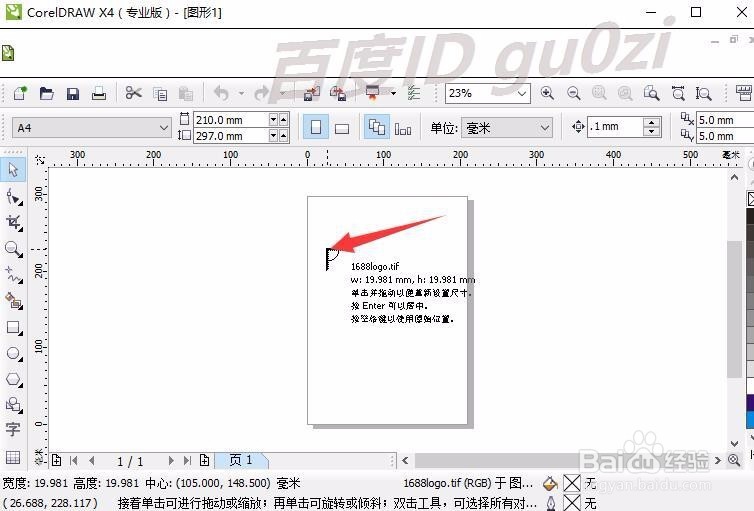Viewport: 754px width, 511px height.
Task: Select the Freehand tool
Action: 13,275
